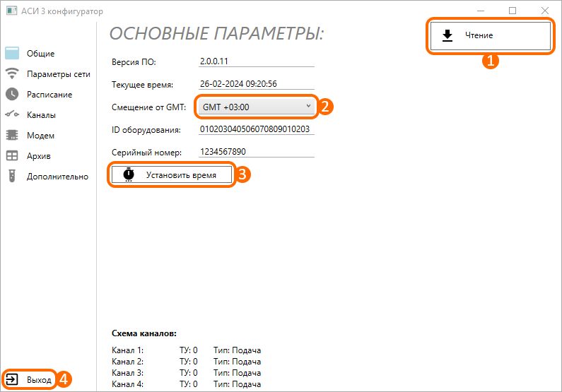The width and height of the screenshot is (562, 392).
Task: Show the Архив section
Action: point(39,156)
